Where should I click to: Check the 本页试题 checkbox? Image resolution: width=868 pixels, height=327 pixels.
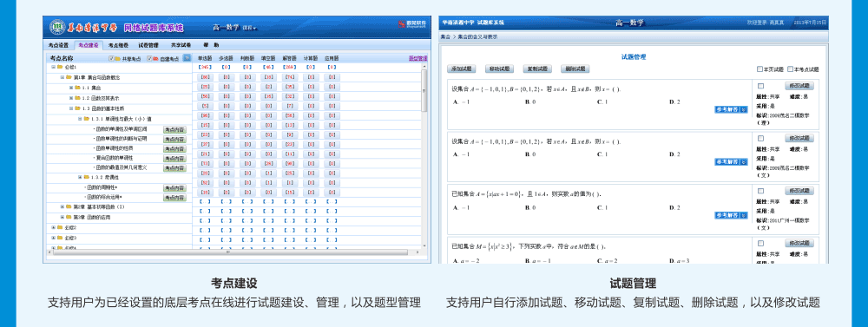pyautogui.click(x=759, y=69)
